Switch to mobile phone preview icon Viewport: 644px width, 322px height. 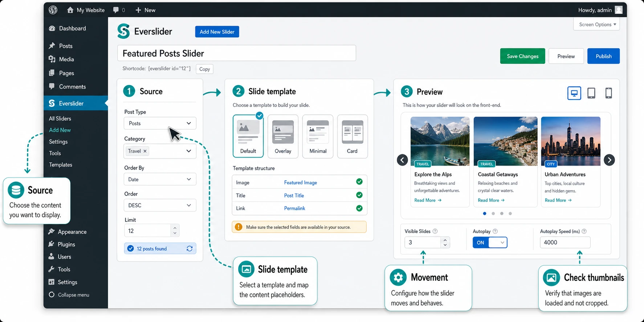pyautogui.click(x=608, y=93)
